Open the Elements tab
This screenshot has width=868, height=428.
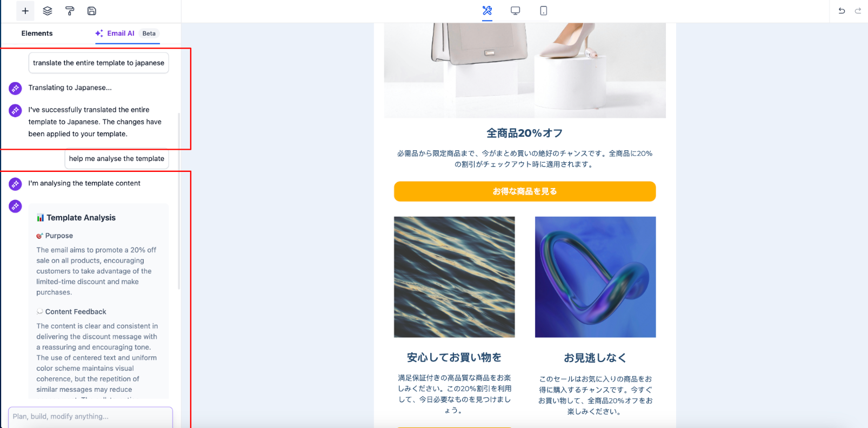tap(37, 34)
